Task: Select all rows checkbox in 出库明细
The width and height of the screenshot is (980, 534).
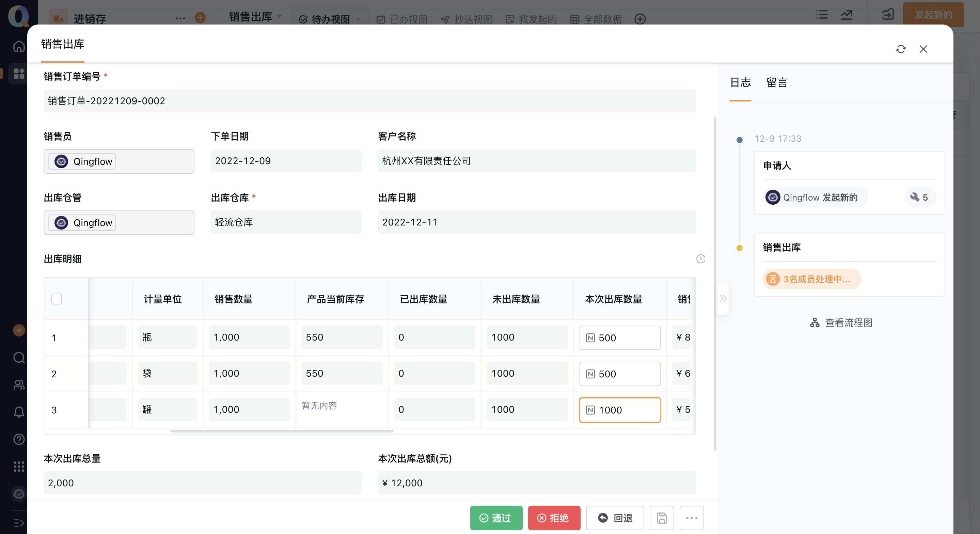Action: pos(56,299)
